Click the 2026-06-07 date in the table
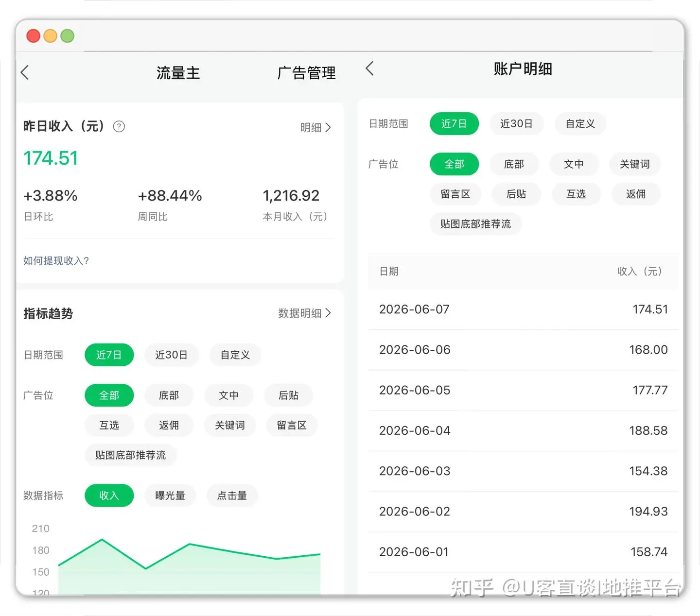Viewport: 700px width, 616px height. click(x=414, y=309)
